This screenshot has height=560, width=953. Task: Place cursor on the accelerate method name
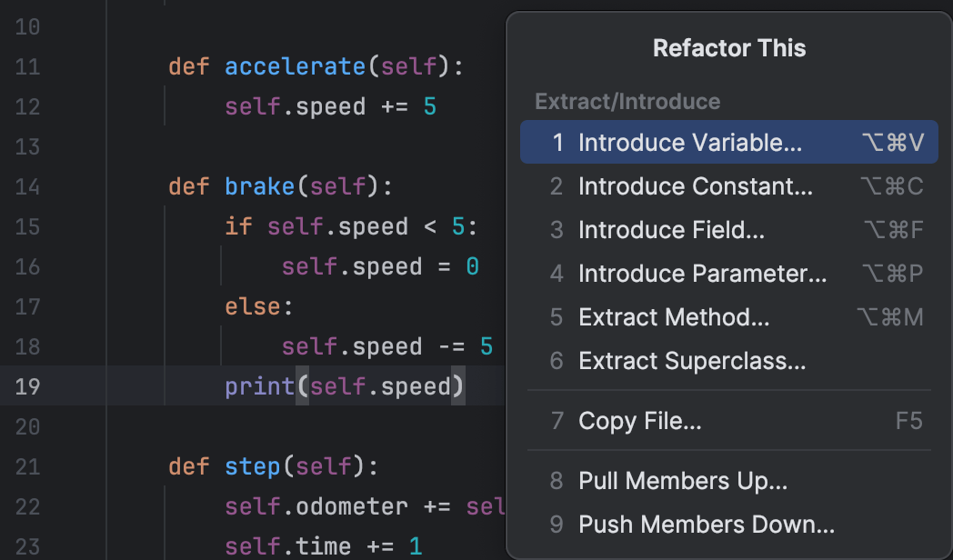[295, 67]
